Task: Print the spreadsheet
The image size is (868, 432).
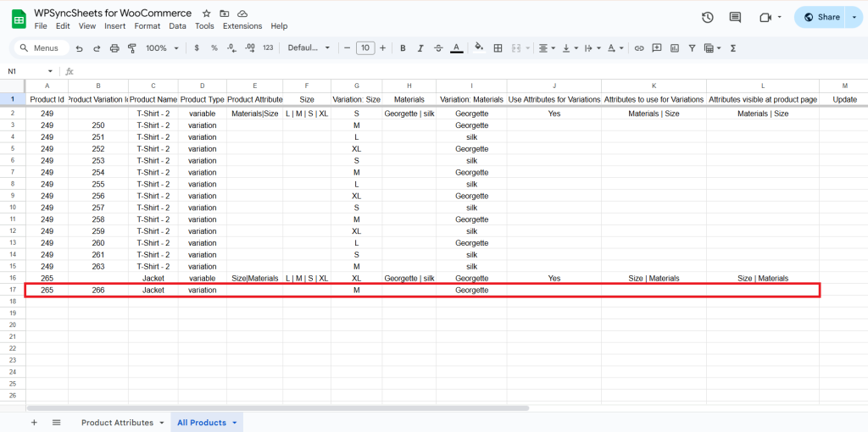Action: (114, 48)
